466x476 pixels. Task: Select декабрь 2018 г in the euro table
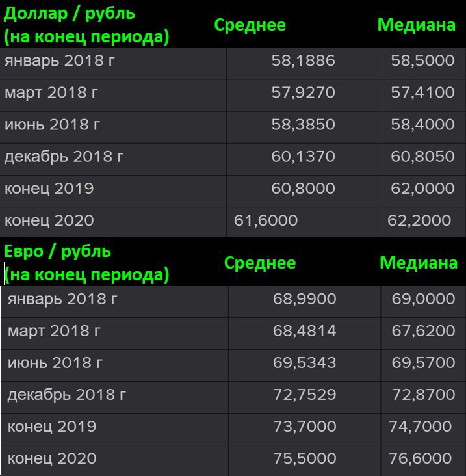click(67, 395)
